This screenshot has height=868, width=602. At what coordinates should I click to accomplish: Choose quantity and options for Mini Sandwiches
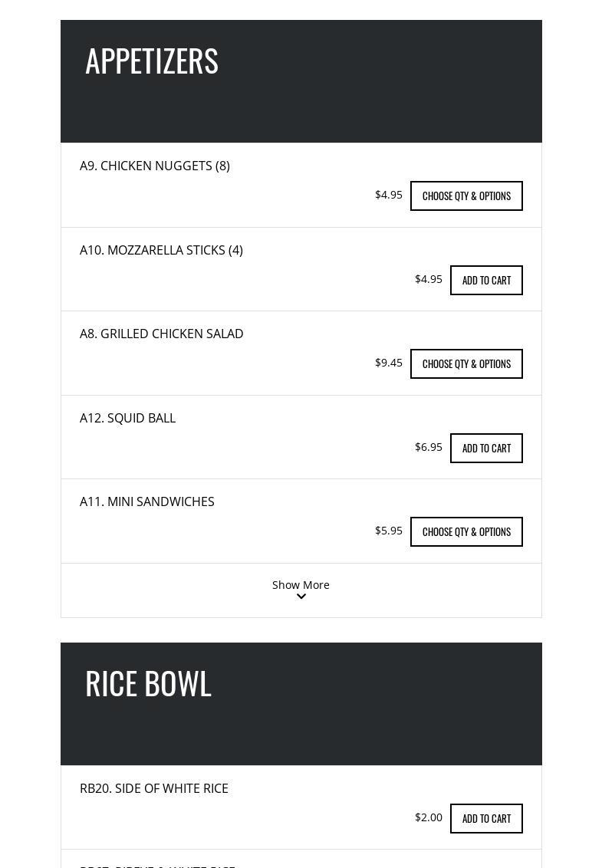pyautogui.click(x=466, y=531)
